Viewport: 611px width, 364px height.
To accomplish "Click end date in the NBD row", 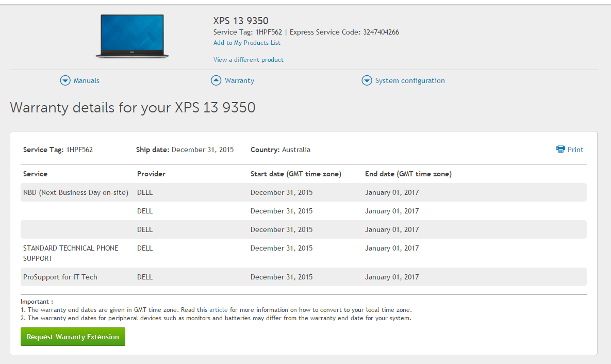I will point(392,192).
